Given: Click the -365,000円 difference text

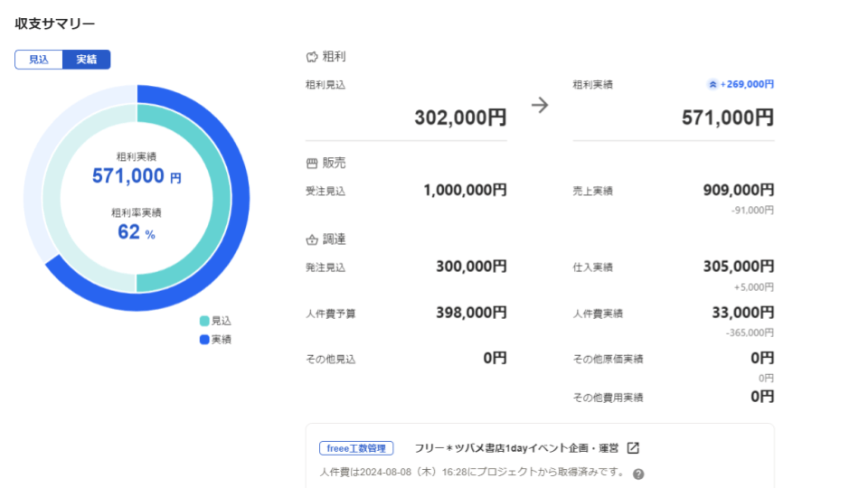Looking at the screenshot, I should click(x=750, y=333).
